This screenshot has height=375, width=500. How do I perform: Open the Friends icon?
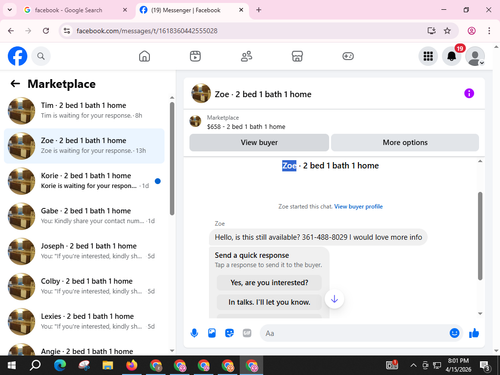246,56
